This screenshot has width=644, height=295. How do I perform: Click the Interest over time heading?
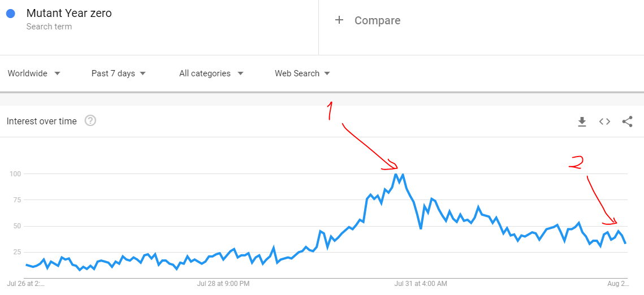[41, 122]
